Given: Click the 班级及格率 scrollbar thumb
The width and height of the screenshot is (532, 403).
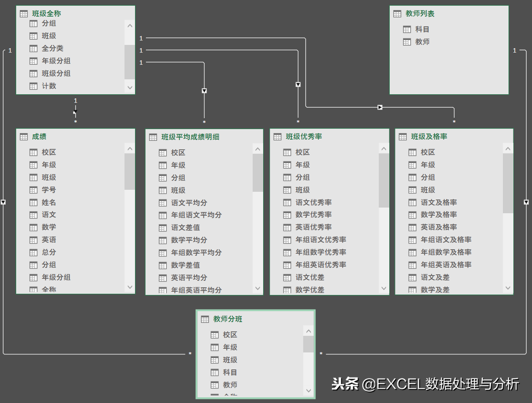Looking at the screenshot, I should click(508, 183).
